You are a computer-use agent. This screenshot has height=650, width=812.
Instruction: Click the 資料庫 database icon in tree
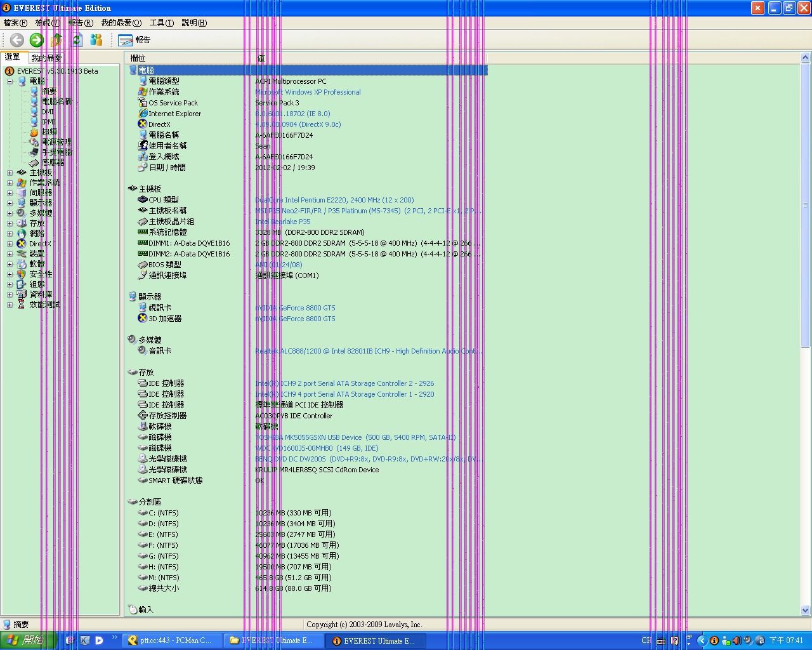22,295
